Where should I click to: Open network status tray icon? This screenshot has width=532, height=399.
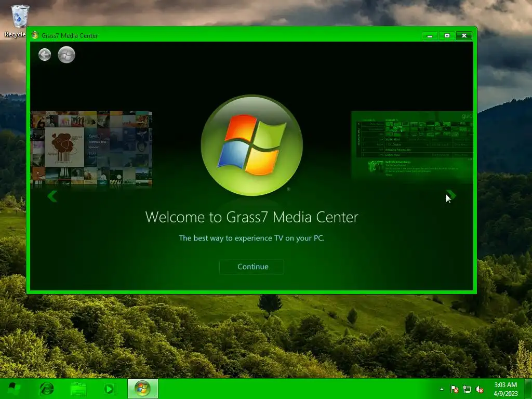tap(467, 389)
